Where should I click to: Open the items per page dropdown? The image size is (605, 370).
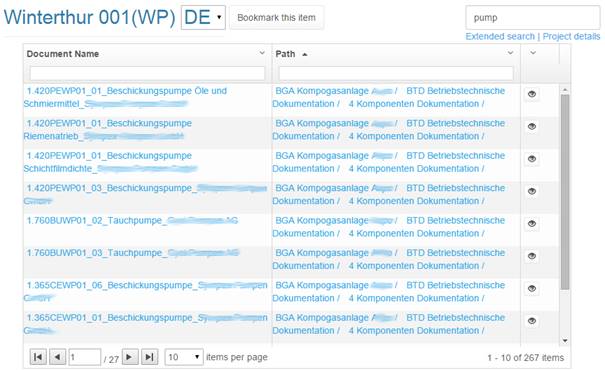[x=184, y=357]
